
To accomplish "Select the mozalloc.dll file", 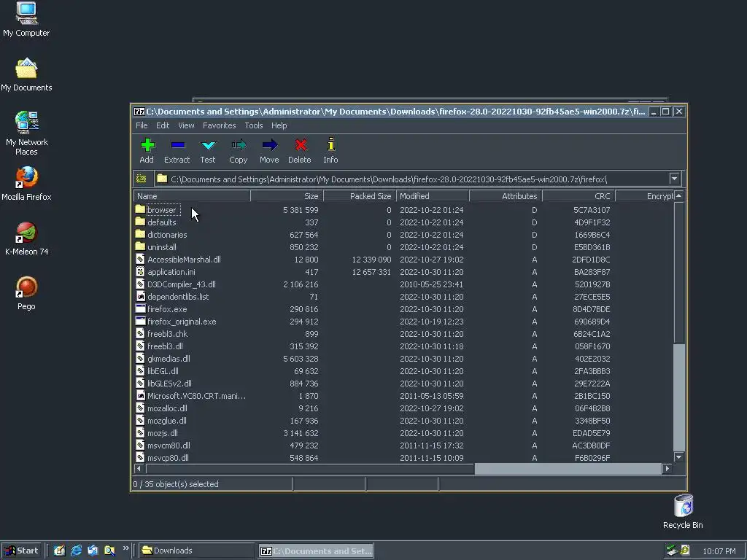I will [167, 408].
